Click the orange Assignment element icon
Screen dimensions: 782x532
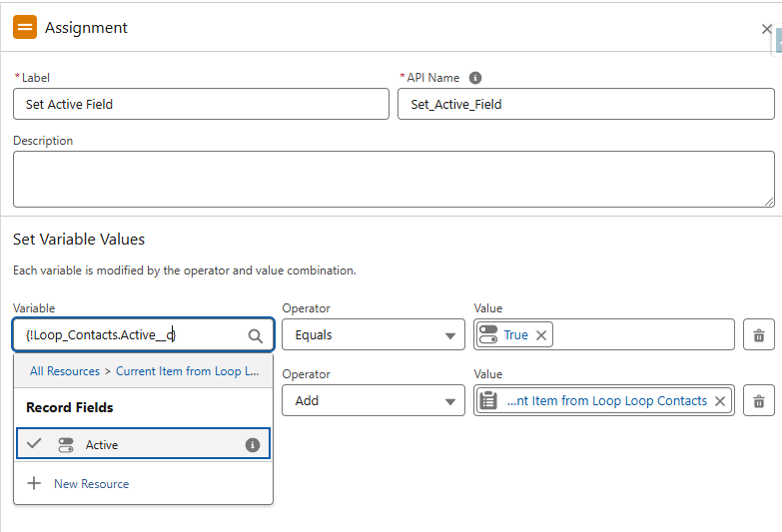(x=25, y=27)
